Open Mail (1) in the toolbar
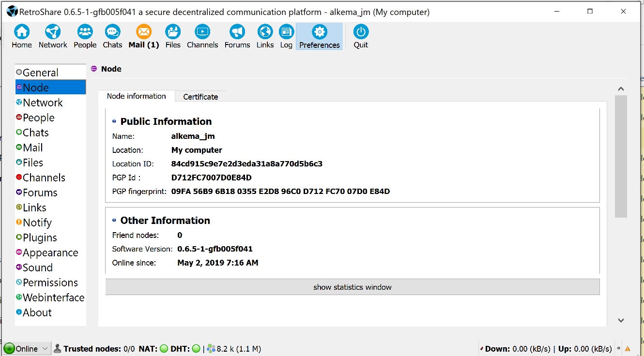 coord(144,37)
